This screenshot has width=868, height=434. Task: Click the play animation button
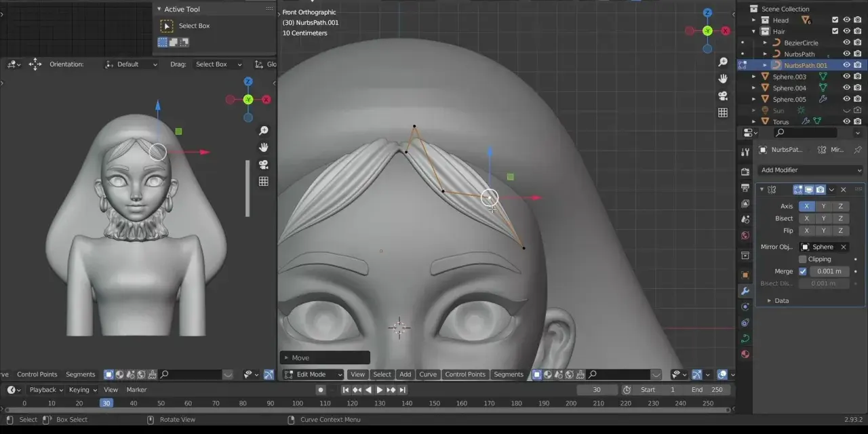point(380,390)
